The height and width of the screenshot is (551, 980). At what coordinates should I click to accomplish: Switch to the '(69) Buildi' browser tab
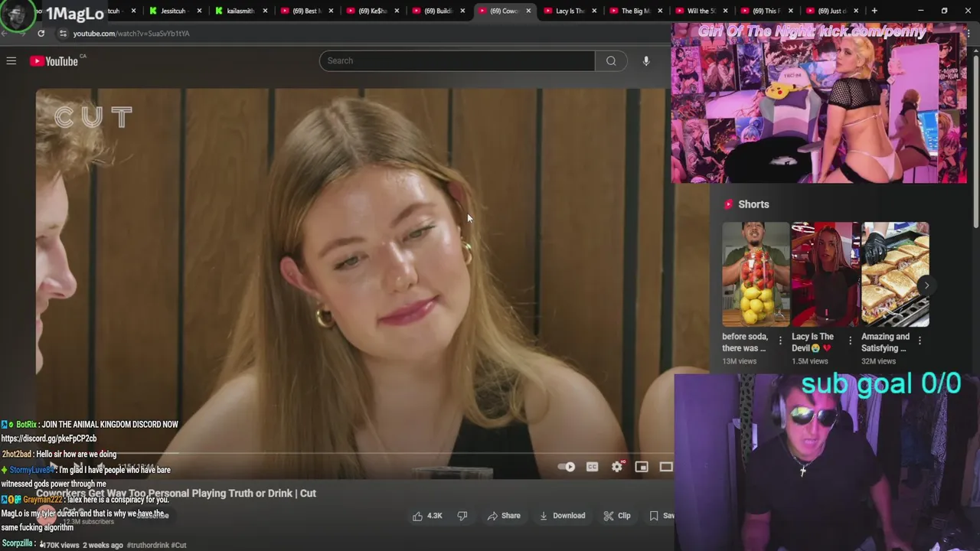pos(437,11)
